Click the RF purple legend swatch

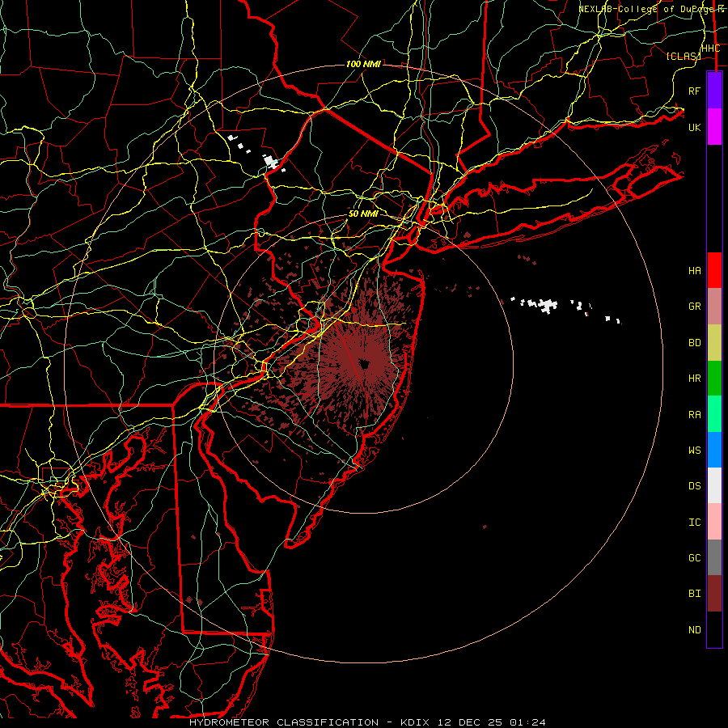[714, 91]
